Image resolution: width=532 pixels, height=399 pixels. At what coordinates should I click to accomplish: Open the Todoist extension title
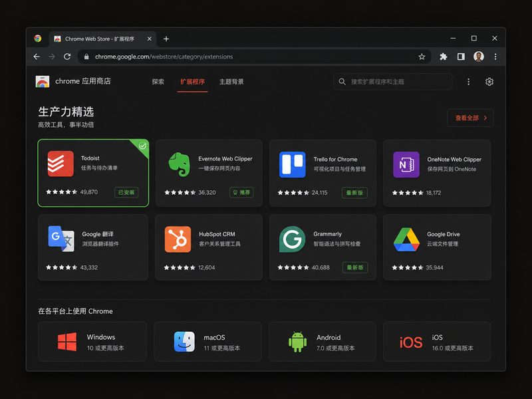90,158
